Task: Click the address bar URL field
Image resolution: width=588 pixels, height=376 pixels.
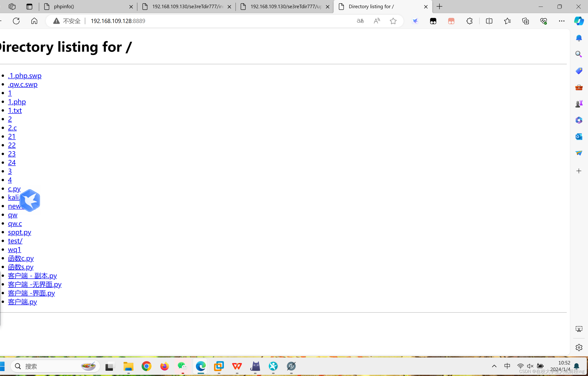Action: tap(195, 21)
